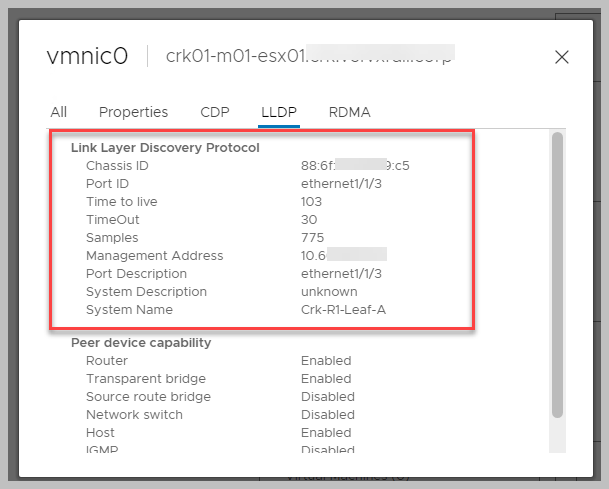Screen dimensions: 609x489
Task: Click the Chassis ID value
Action: (355, 165)
